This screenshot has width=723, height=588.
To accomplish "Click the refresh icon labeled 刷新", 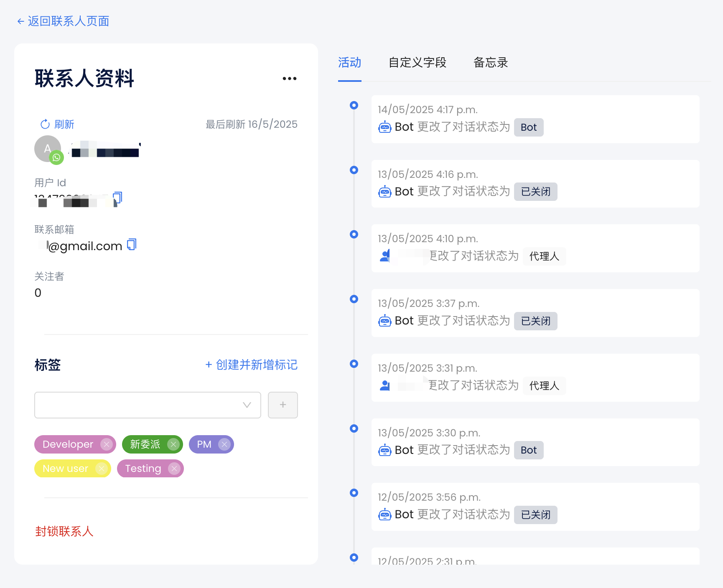I will pyautogui.click(x=45, y=124).
